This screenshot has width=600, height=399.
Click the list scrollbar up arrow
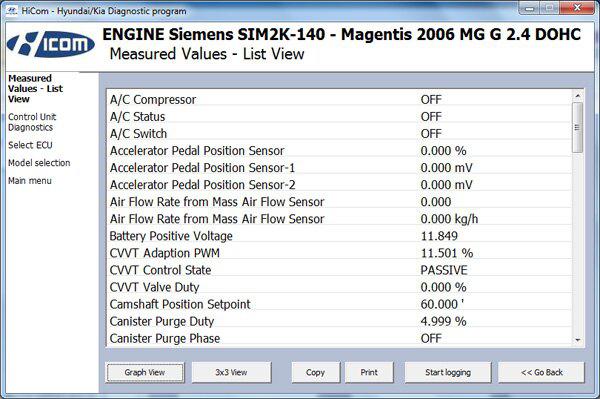point(577,96)
